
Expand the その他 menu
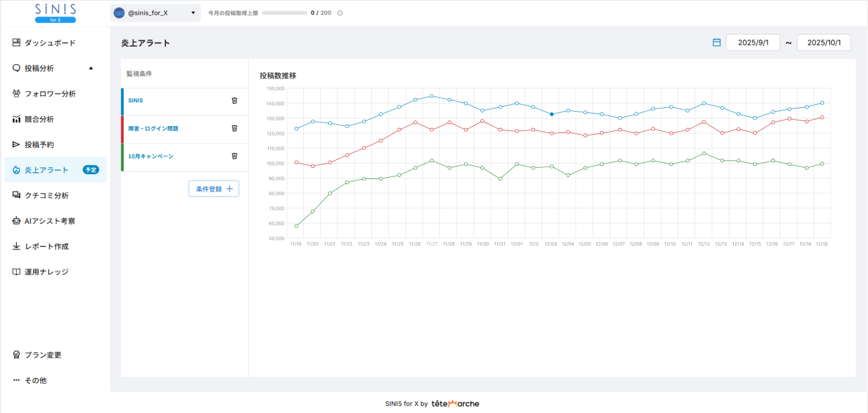tap(35, 381)
